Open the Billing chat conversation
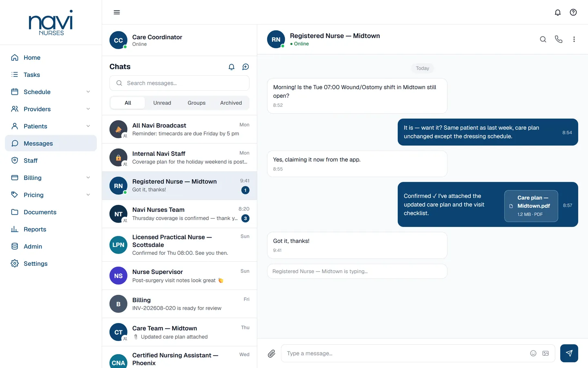 coord(179,304)
